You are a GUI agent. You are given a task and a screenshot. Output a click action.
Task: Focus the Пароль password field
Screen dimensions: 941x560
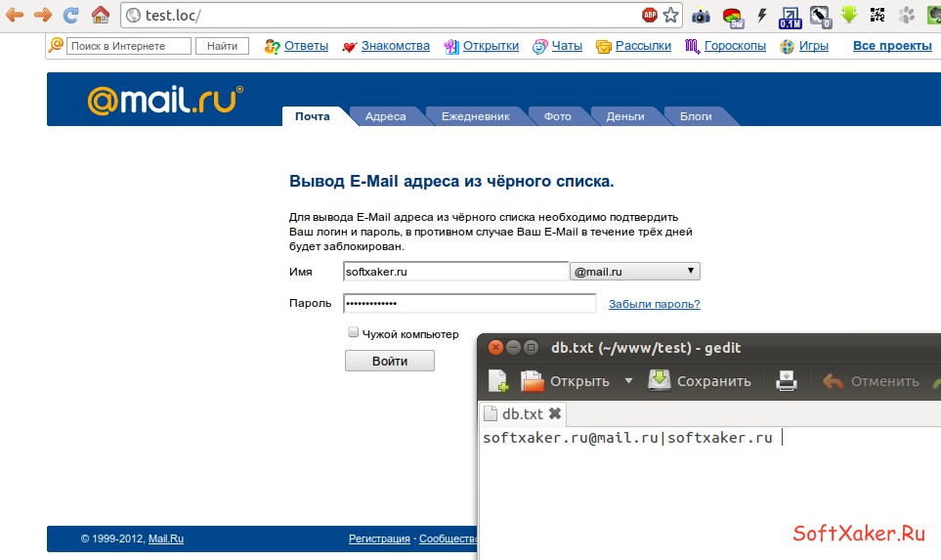coord(470,303)
